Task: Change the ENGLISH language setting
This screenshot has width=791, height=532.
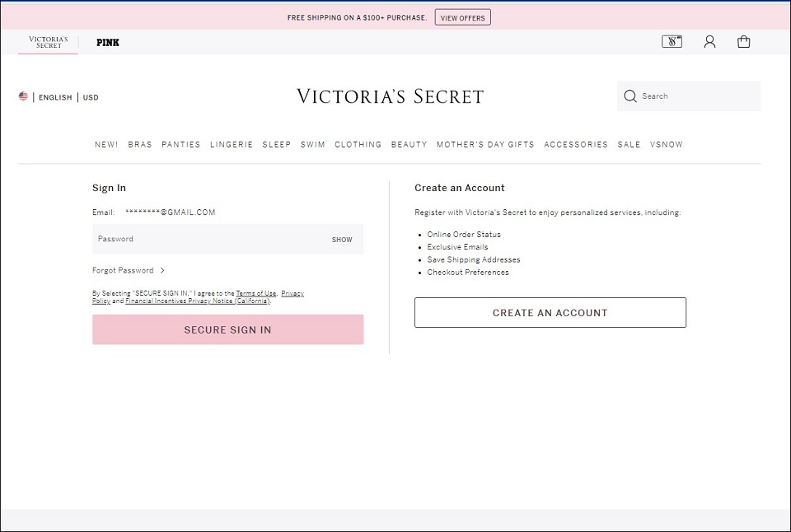Action: pos(55,97)
